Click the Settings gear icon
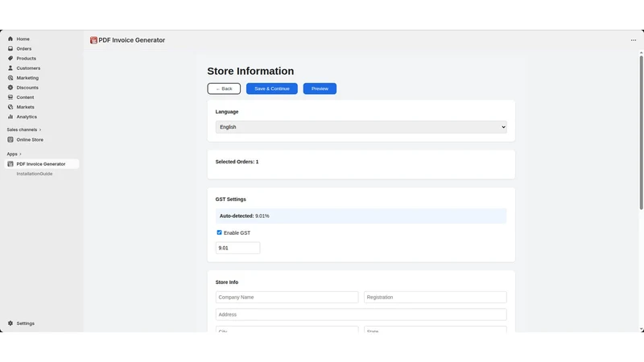 click(10, 323)
